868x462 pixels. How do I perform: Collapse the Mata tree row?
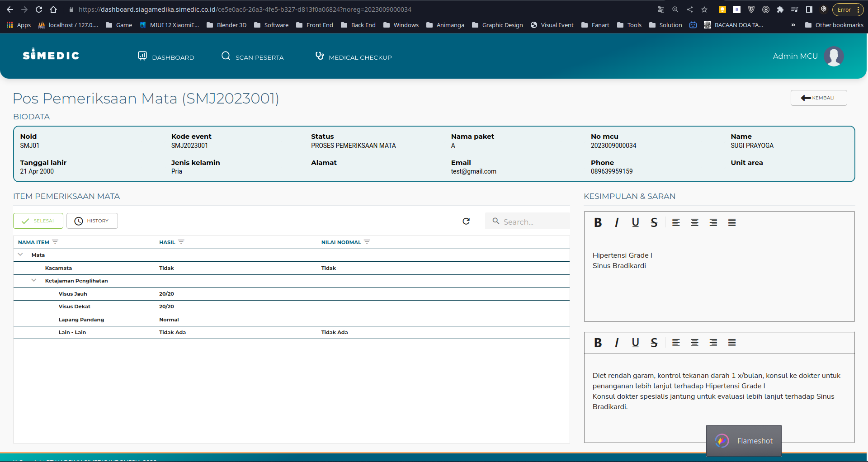pos(20,255)
